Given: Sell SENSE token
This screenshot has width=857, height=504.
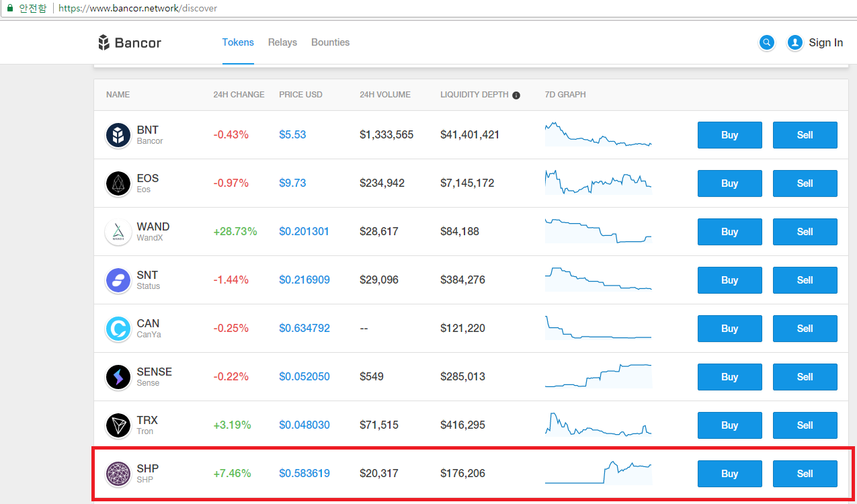Looking at the screenshot, I should click(805, 377).
